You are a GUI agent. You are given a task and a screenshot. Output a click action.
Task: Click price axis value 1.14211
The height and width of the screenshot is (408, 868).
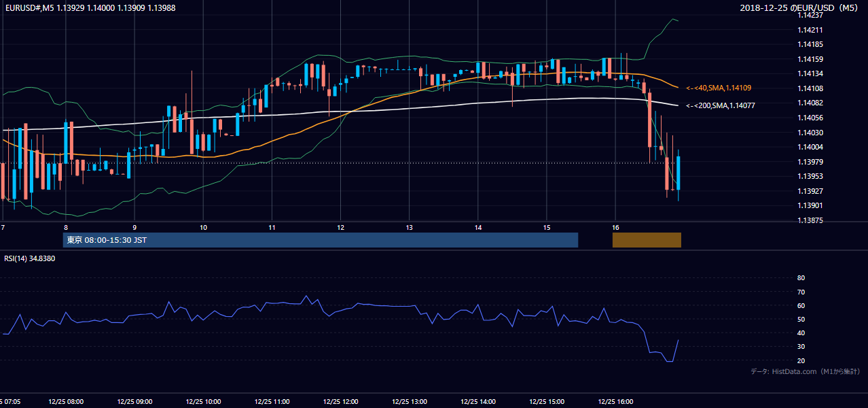[810, 30]
